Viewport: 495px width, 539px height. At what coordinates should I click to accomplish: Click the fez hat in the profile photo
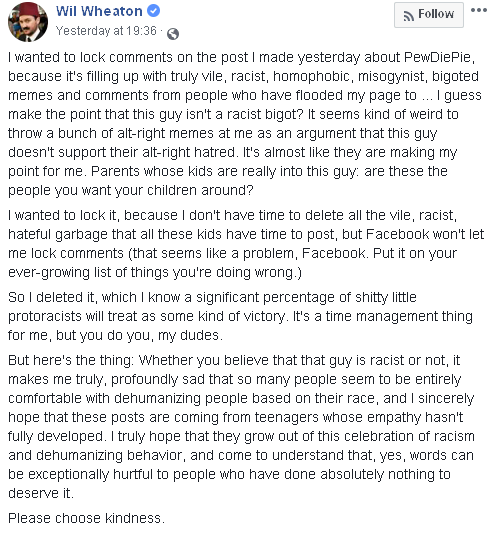point(29,10)
